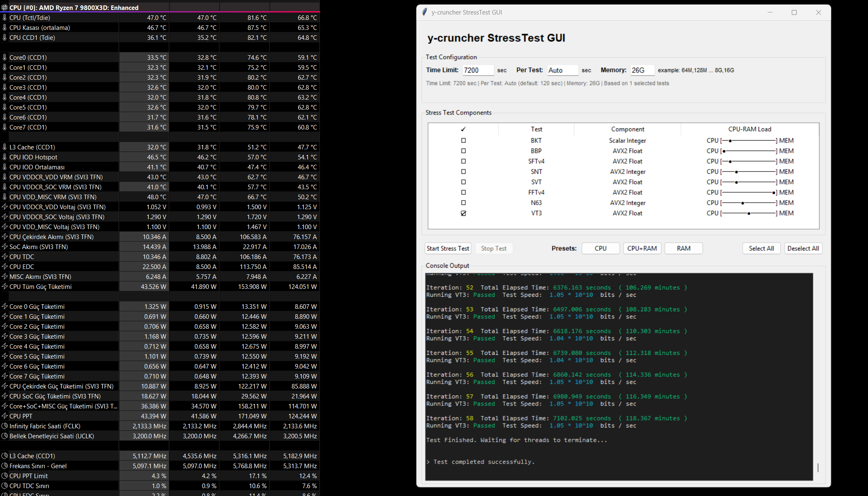Apply the CPU preset
868x496 pixels.
(601, 248)
